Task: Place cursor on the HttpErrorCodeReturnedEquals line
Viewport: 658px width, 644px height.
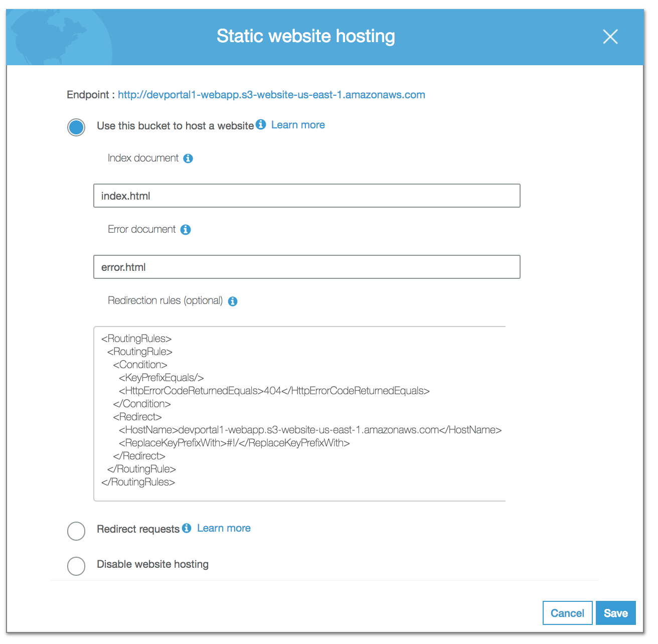Action: click(x=274, y=391)
